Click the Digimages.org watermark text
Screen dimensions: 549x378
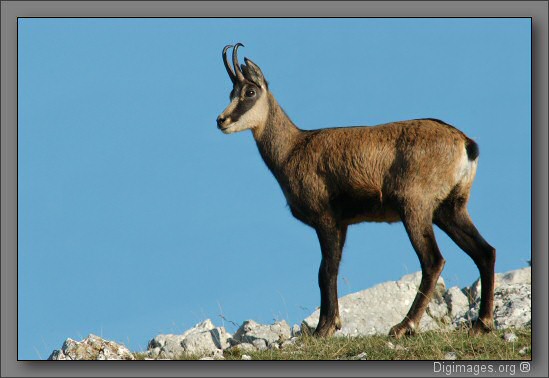[x=474, y=368]
